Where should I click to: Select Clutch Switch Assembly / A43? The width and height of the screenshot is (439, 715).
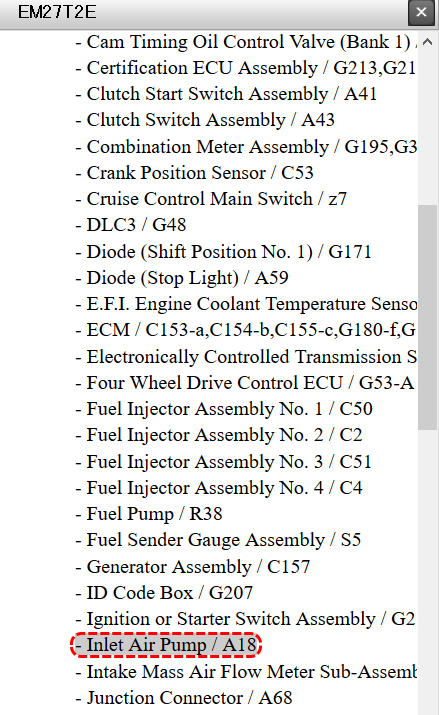(x=205, y=120)
